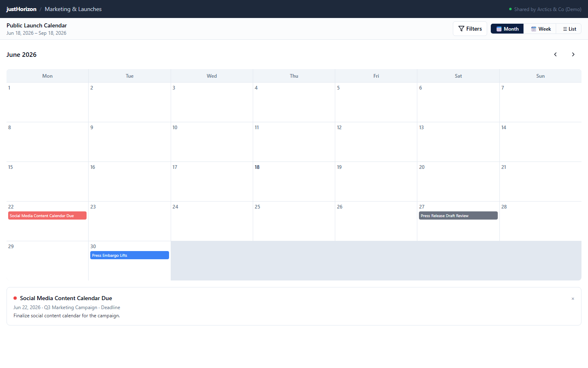Viewport: 588px width, 368px height.
Task: Select June 24 day cell
Action: pos(212,221)
